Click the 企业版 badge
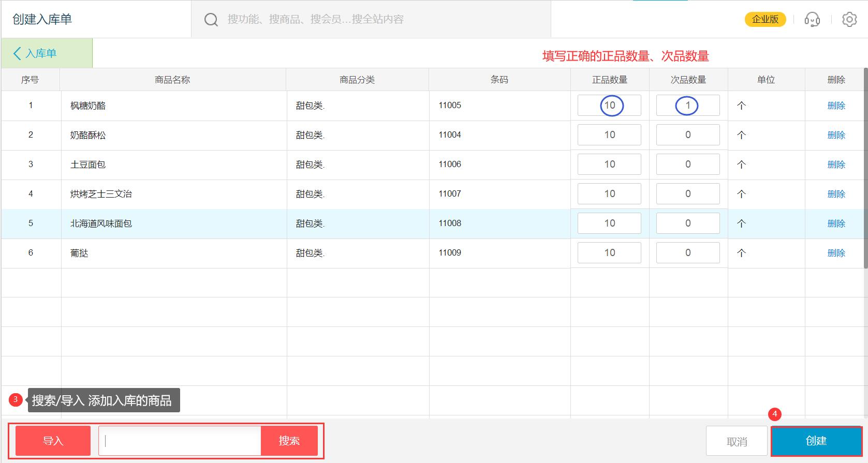 coord(765,20)
